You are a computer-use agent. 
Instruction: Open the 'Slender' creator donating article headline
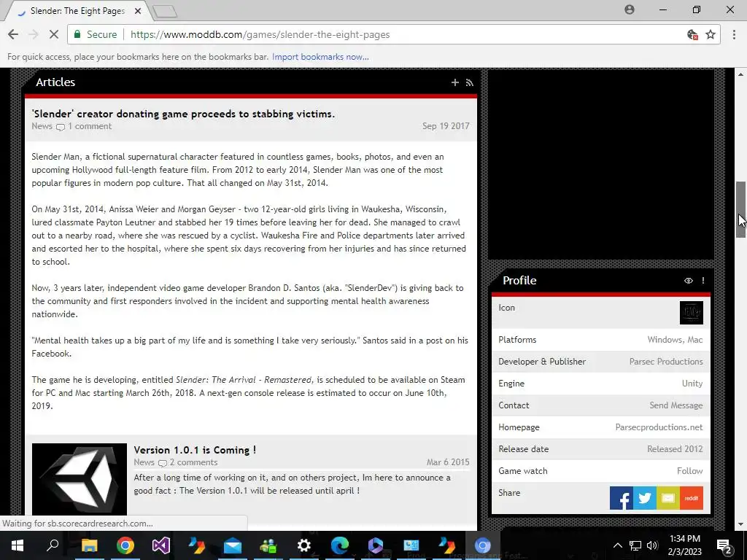(x=183, y=114)
